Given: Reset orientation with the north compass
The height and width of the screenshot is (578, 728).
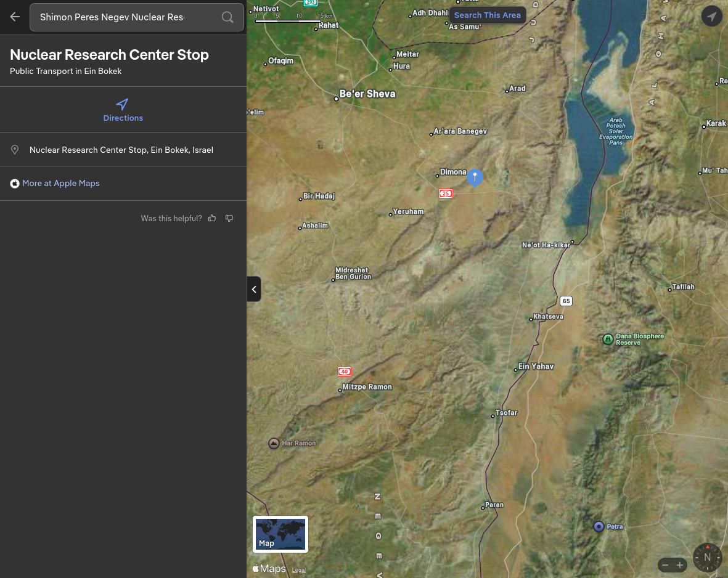Looking at the screenshot, I should click(707, 557).
